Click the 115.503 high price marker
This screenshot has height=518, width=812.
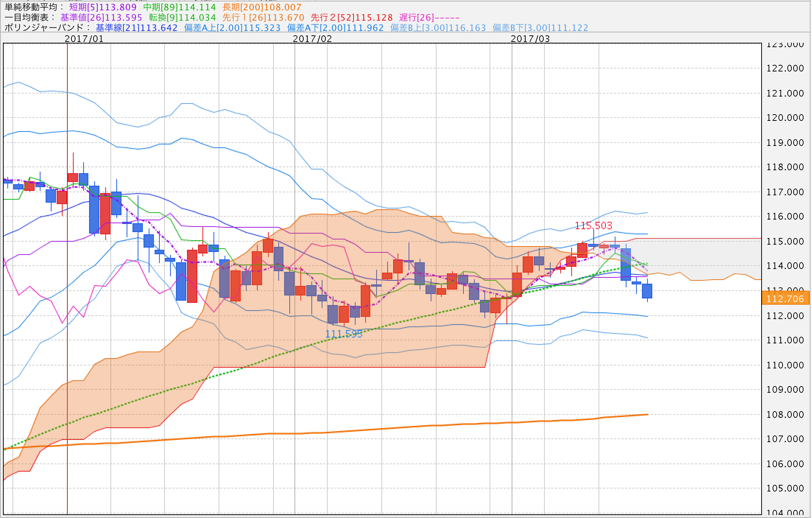click(x=593, y=225)
